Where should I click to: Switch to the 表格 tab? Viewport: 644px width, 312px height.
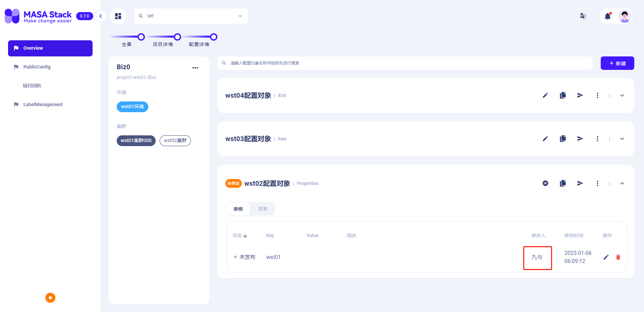click(x=238, y=209)
